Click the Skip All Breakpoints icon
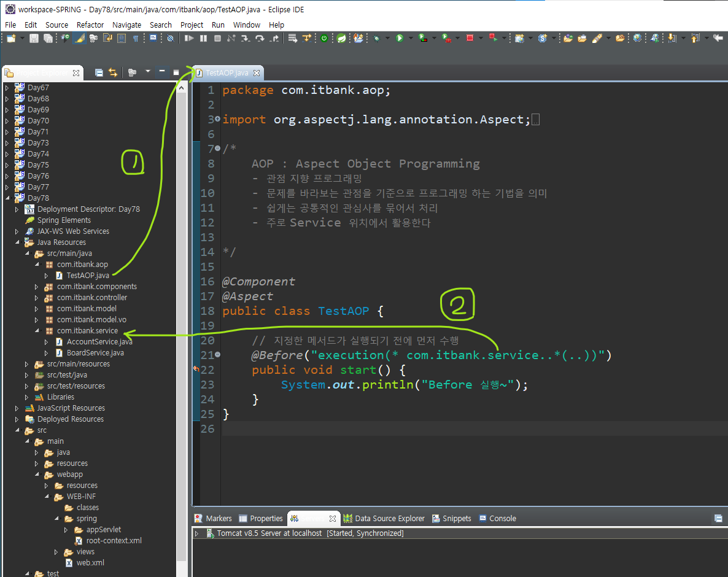 [x=171, y=39]
